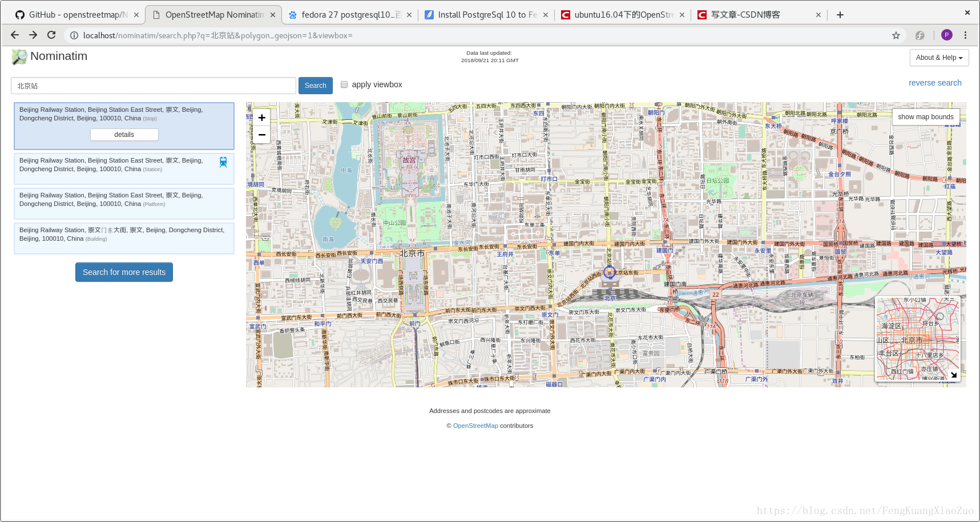Click the browser address bar URL
Image resolution: width=980 pixels, height=522 pixels.
(x=218, y=35)
